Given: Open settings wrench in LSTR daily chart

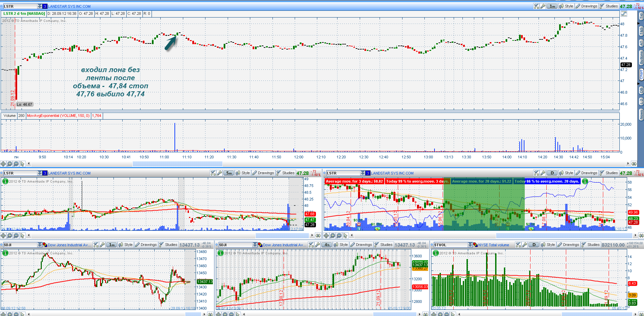Looking at the screenshot, I should point(543,173).
